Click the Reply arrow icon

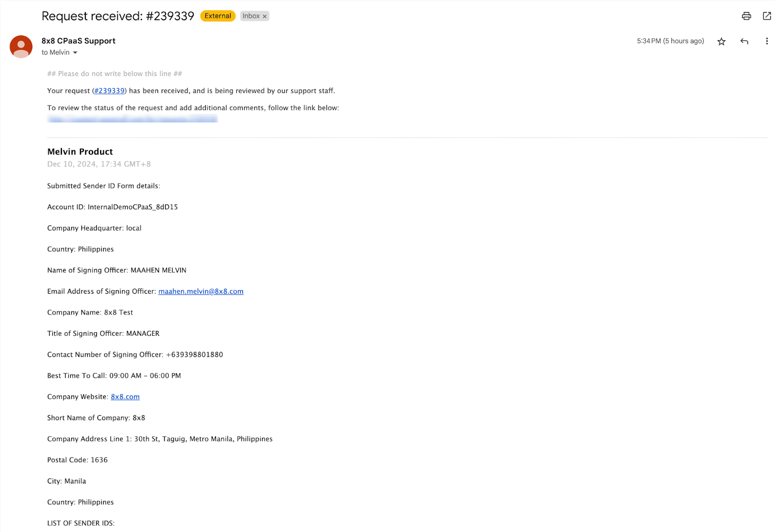point(744,42)
